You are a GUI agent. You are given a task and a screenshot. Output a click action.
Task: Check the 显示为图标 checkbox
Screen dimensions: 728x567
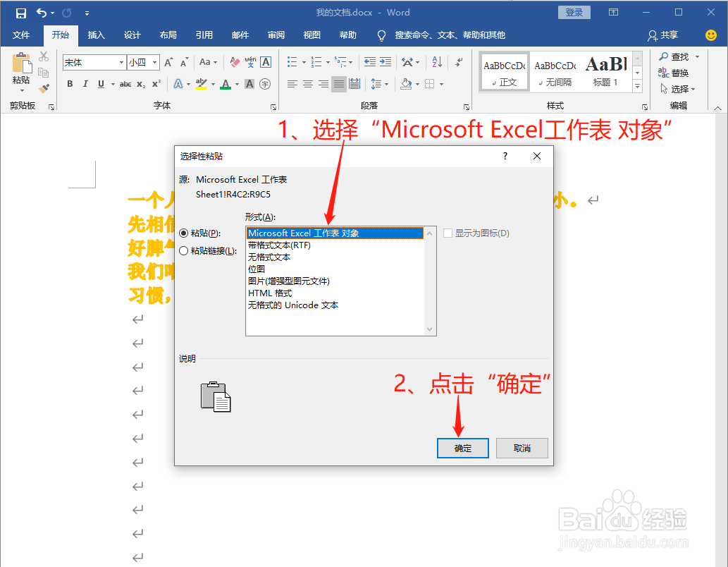pos(448,233)
